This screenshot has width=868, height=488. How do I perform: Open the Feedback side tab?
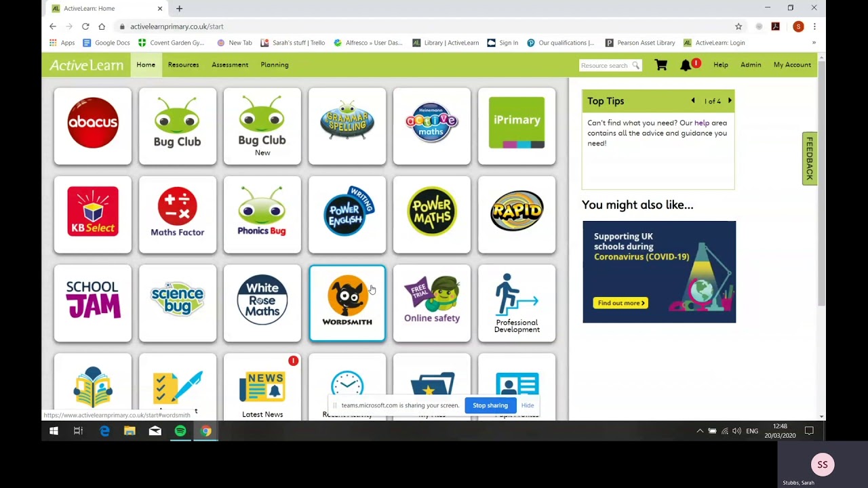809,159
